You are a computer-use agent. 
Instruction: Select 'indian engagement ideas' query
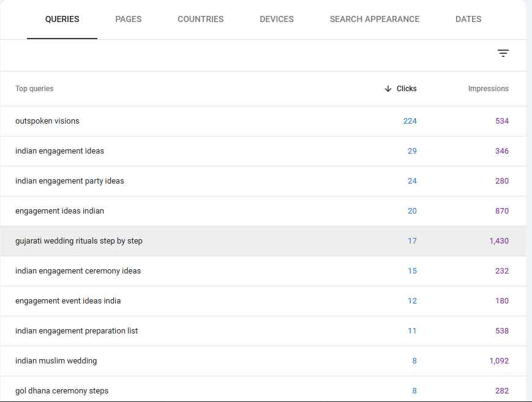(x=59, y=151)
